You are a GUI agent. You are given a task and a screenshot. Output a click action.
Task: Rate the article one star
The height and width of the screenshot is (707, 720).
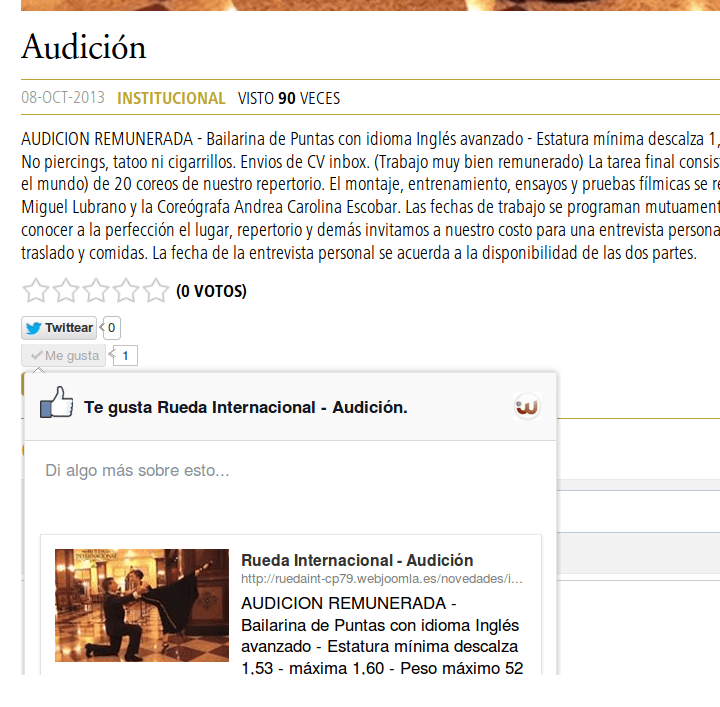tap(36, 290)
